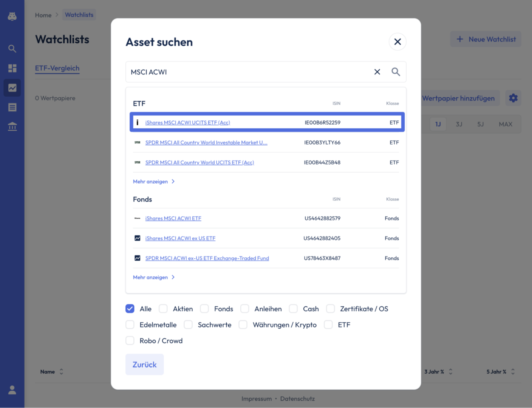Click the settings gear icon next to Wertpapier hinzufügen
532x408 pixels.
(x=513, y=98)
